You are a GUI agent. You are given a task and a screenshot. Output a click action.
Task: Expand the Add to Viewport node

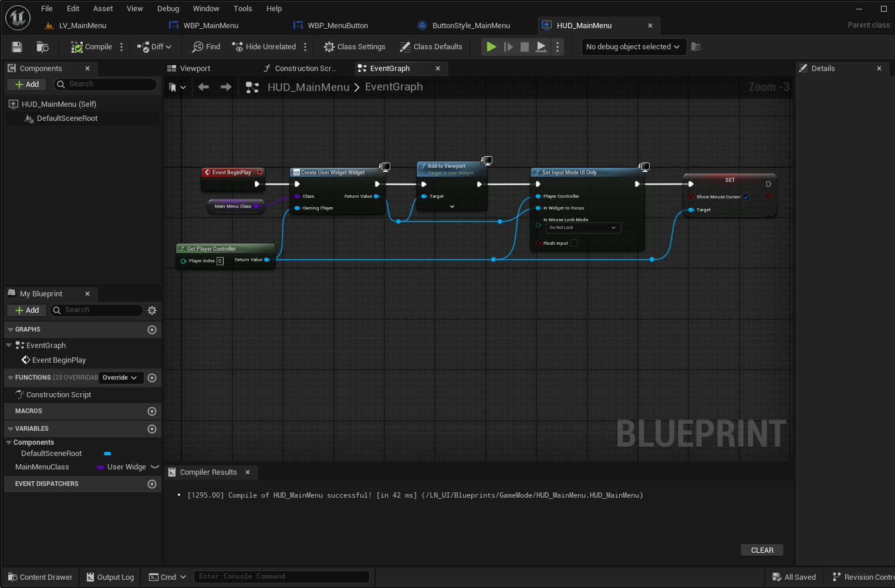coord(452,207)
